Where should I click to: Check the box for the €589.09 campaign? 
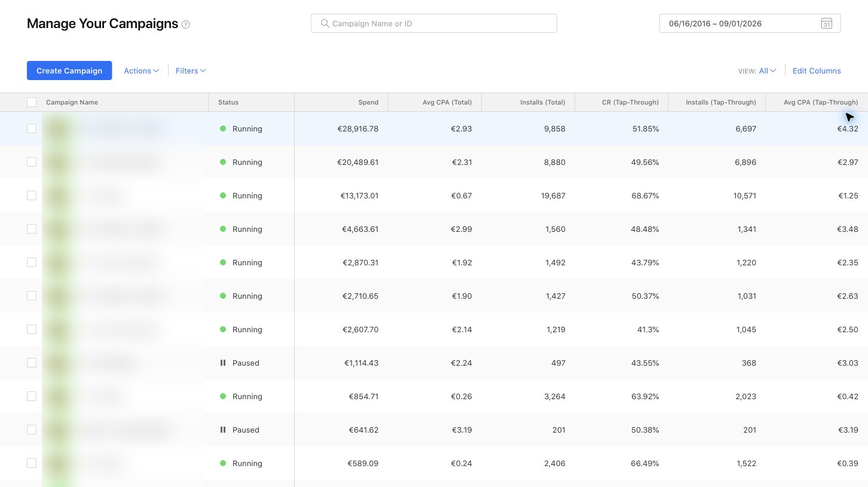32,463
